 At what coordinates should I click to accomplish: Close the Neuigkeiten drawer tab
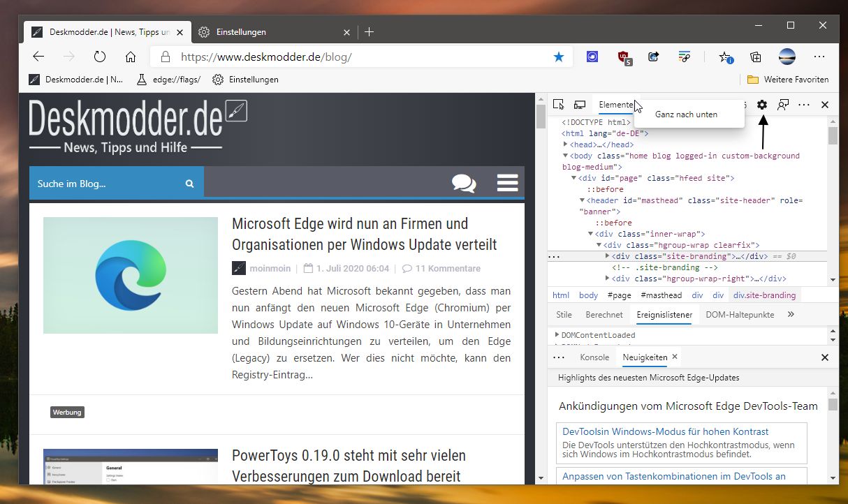[x=675, y=357]
